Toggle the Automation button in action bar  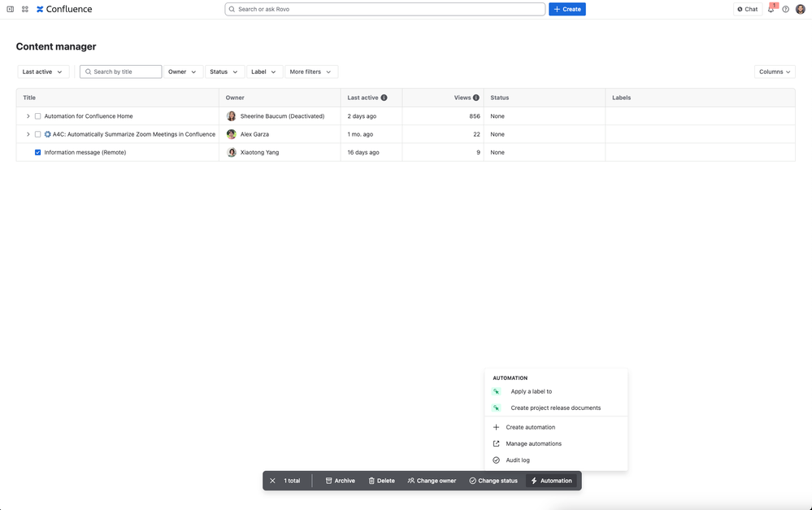tap(552, 481)
